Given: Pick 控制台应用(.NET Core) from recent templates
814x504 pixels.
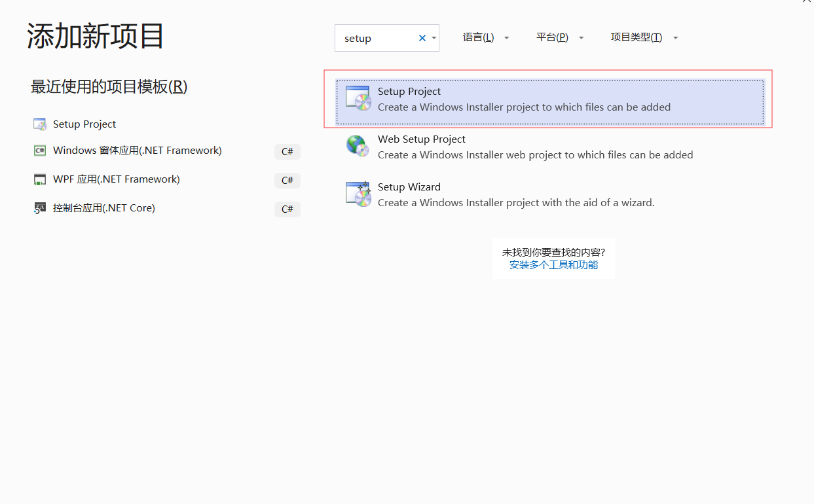Looking at the screenshot, I should point(104,208).
